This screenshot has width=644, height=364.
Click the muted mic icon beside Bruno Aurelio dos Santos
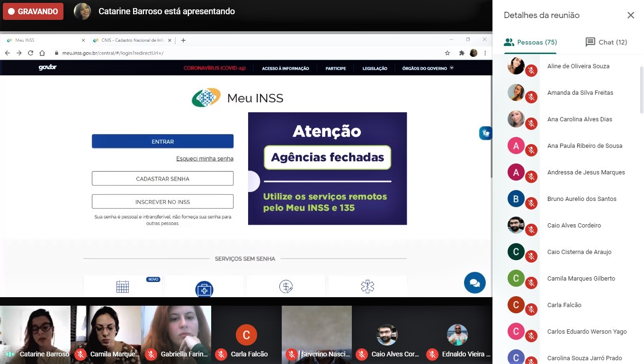pyautogui.click(x=531, y=203)
